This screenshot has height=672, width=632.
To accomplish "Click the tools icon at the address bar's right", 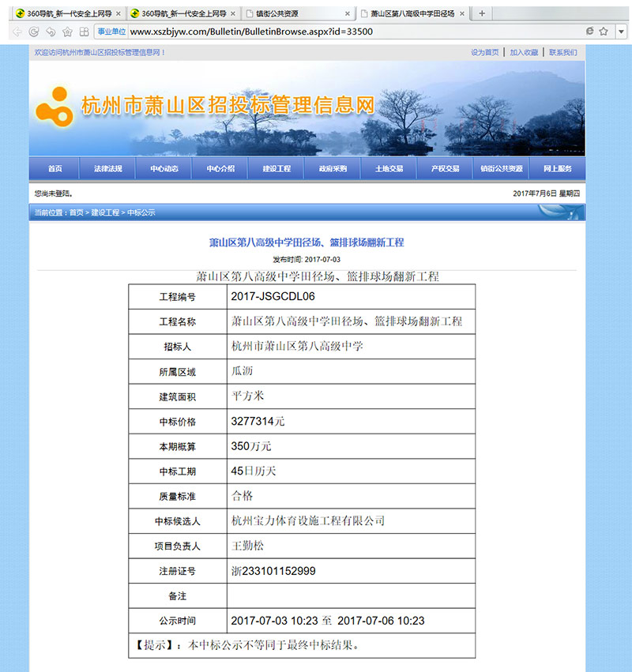I will pyautogui.click(x=603, y=32).
